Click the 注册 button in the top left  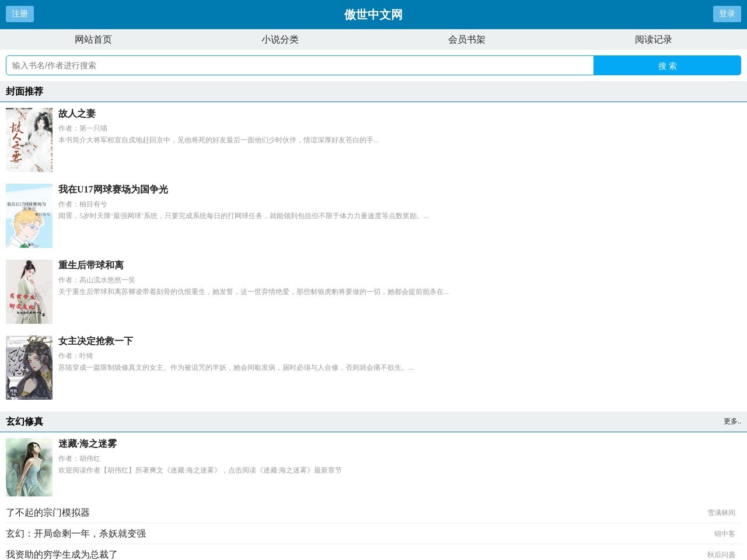coord(19,14)
